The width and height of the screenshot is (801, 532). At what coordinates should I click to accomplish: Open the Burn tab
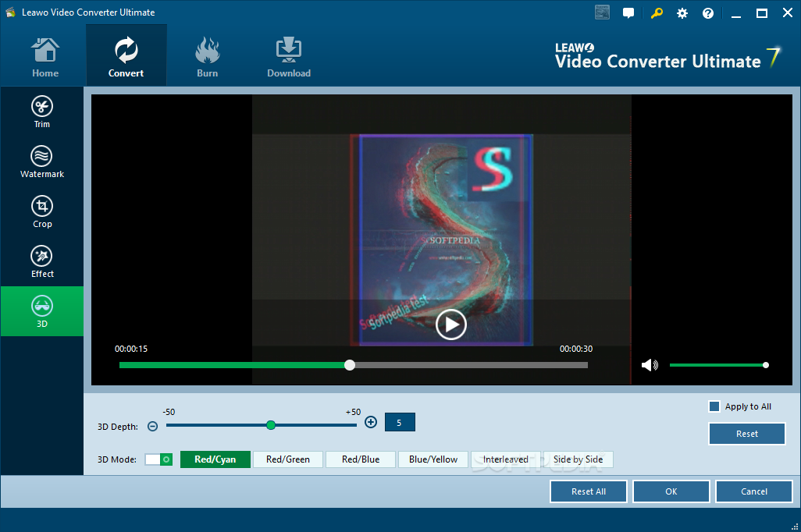point(208,57)
